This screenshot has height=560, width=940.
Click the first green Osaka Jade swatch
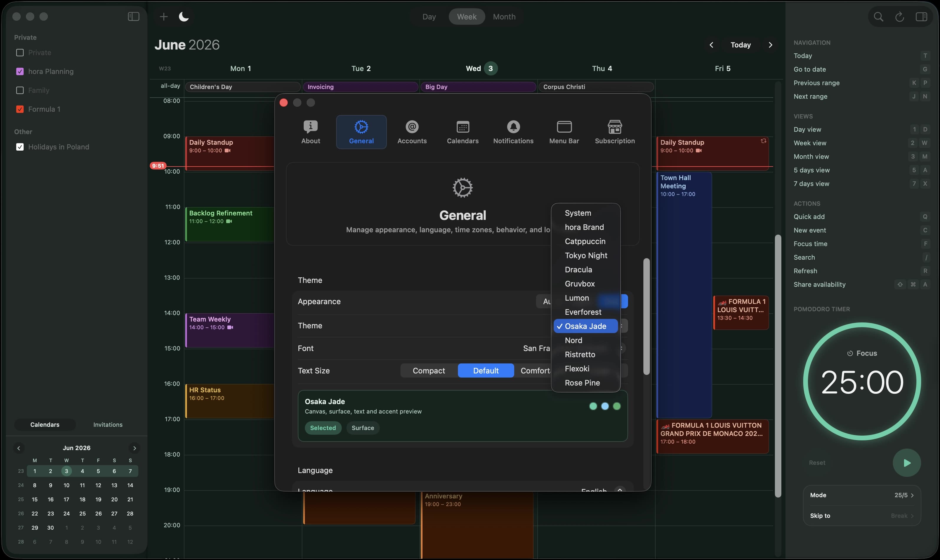tap(593, 406)
